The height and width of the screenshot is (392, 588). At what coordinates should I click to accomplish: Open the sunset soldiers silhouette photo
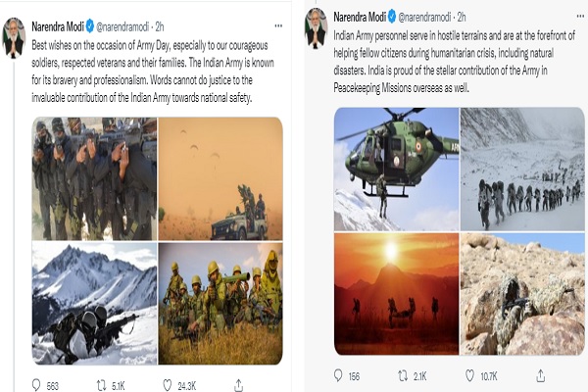[x=396, y=293]
